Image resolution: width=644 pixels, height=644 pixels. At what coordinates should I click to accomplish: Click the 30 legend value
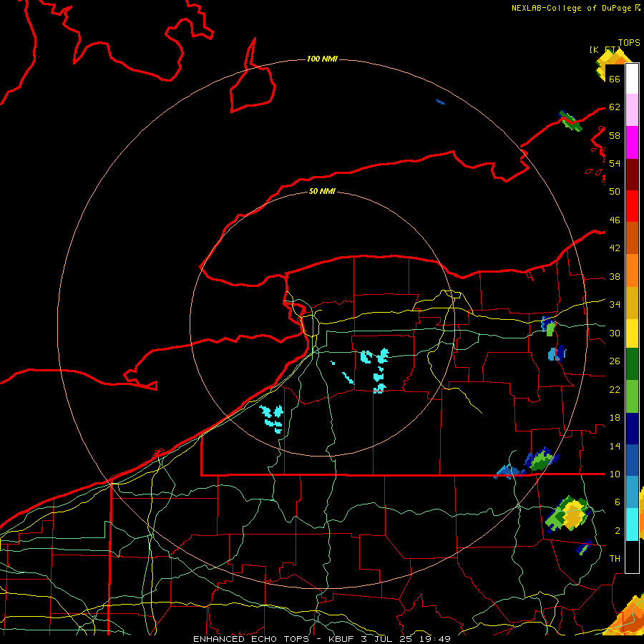point(615,333)
